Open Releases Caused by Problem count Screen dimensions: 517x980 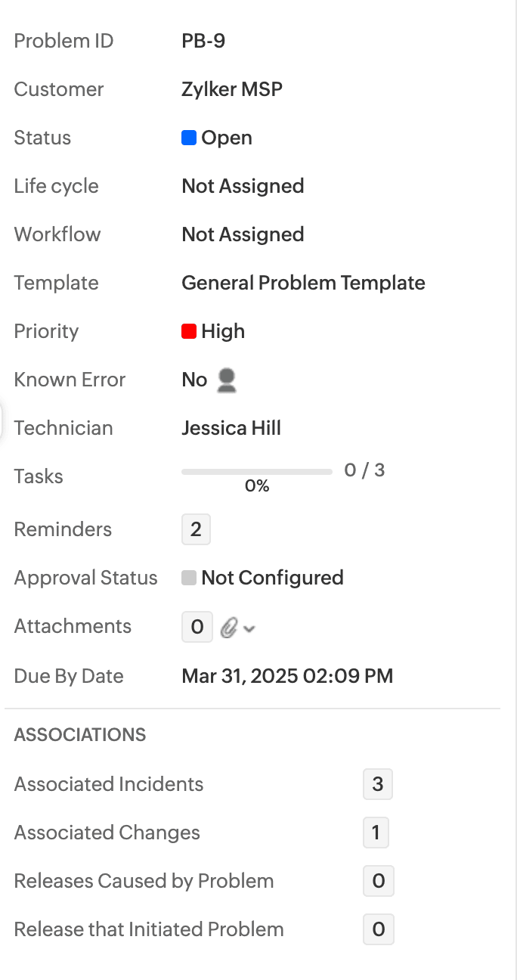[378, 881]
